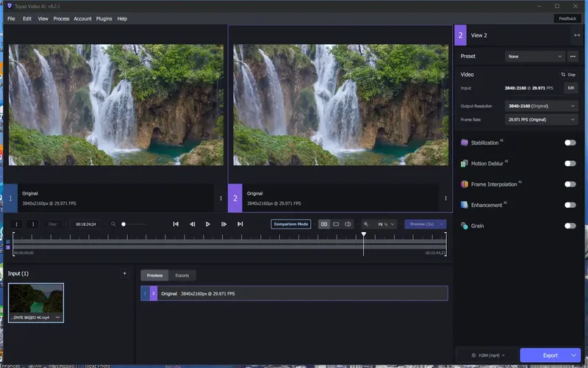Turn on Motion Deblur
Image resolution: width=588 pixels, height=368 pixels.
tap(570, 164)
